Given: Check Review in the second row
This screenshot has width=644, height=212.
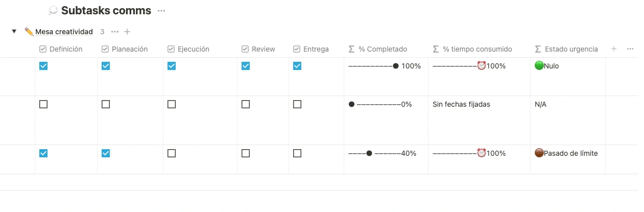Looking at the screenshot, I should [246, 104].
